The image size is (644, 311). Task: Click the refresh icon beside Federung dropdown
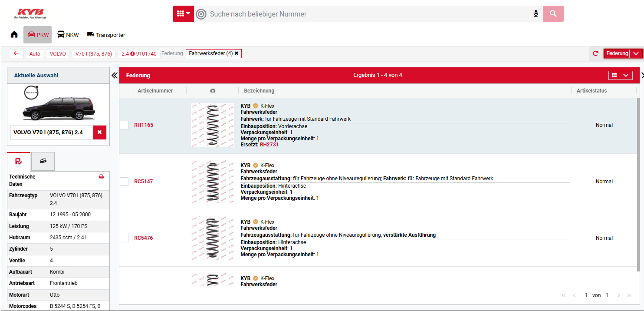(595, 53)
